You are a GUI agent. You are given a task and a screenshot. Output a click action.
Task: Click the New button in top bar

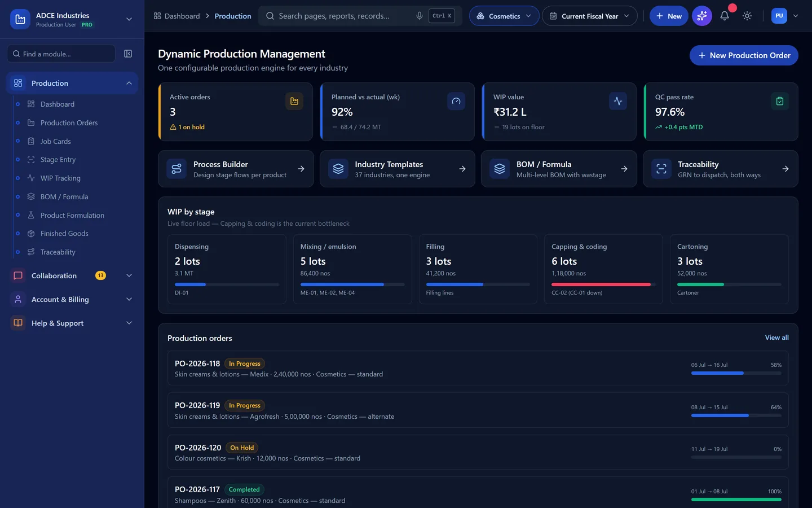click(x=669, y=16)
